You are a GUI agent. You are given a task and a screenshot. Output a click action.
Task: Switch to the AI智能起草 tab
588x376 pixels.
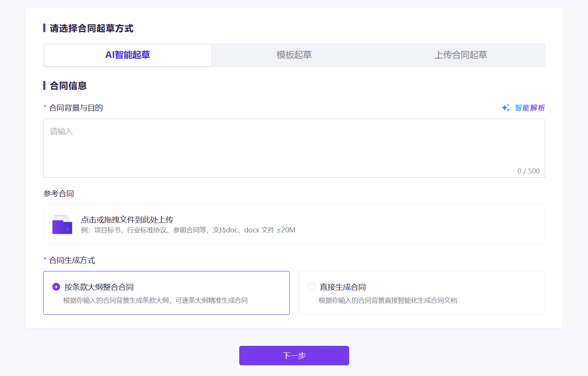click(128, 55)
